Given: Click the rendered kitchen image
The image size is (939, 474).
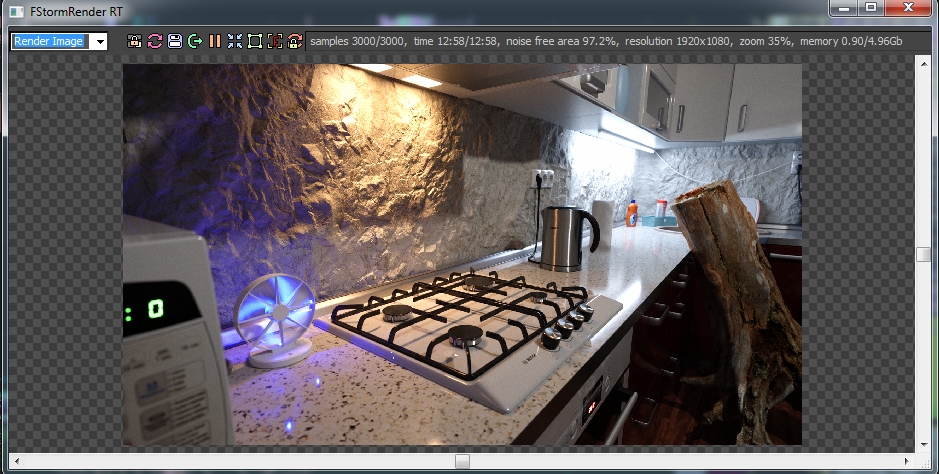Looking at the screenshot, I should coord(462,254).
